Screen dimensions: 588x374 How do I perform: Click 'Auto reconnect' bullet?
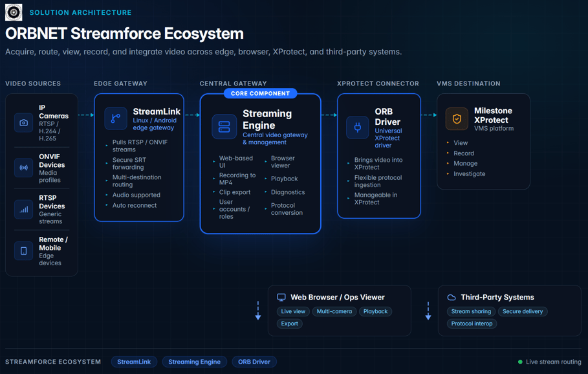click(x=135, y=205)
